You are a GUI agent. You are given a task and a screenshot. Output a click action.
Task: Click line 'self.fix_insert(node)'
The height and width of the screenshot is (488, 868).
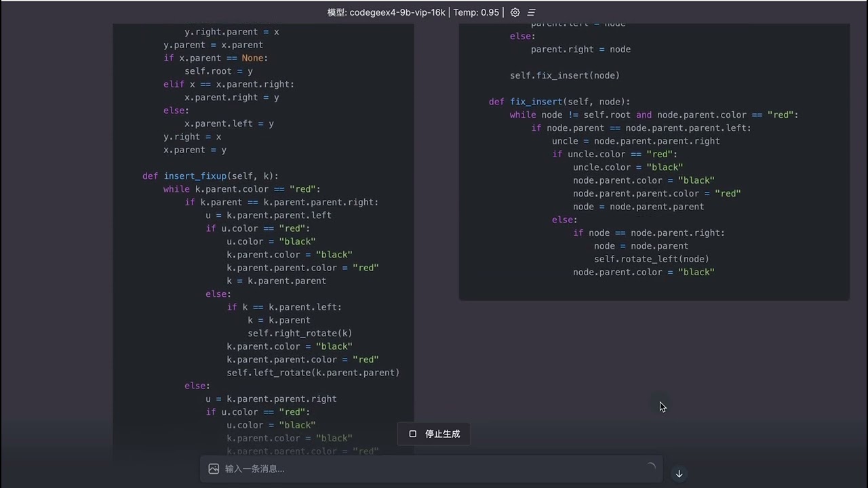[x=565, y=75]
